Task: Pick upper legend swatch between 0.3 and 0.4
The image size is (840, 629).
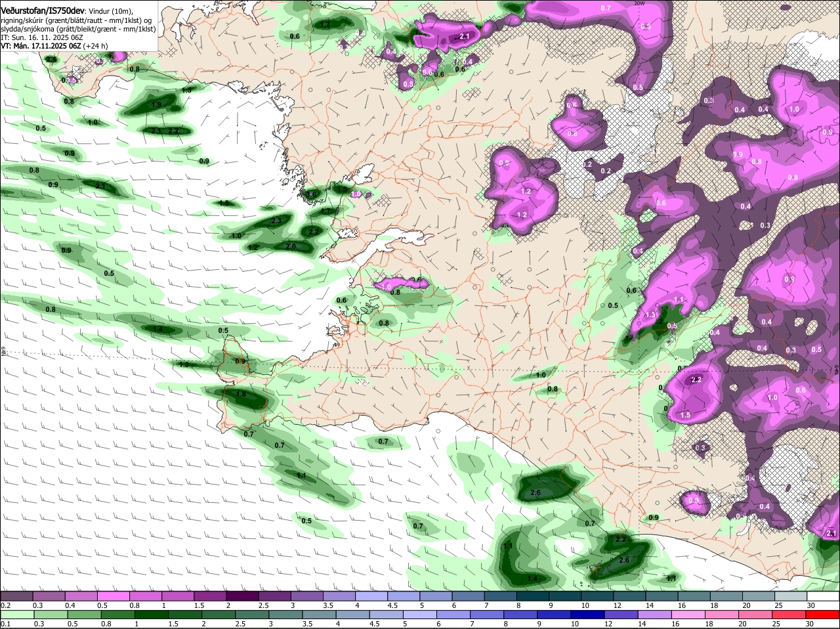Action: [49, 595]
